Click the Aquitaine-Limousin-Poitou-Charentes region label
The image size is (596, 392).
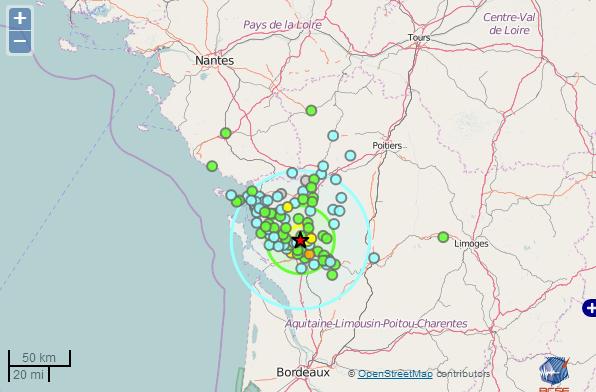376,324
